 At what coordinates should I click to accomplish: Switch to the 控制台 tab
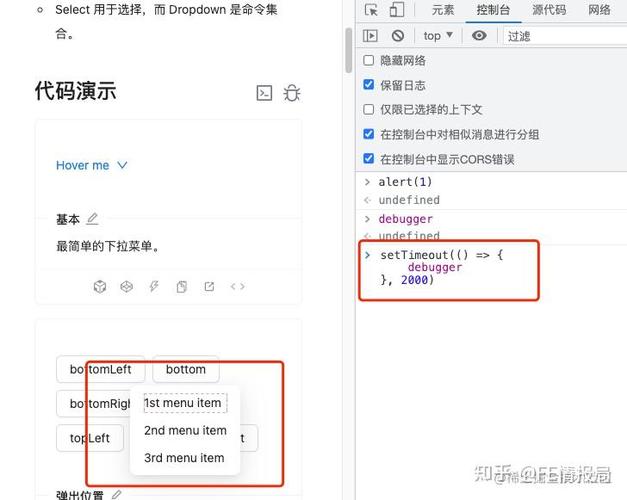click(x=493, y=10)
